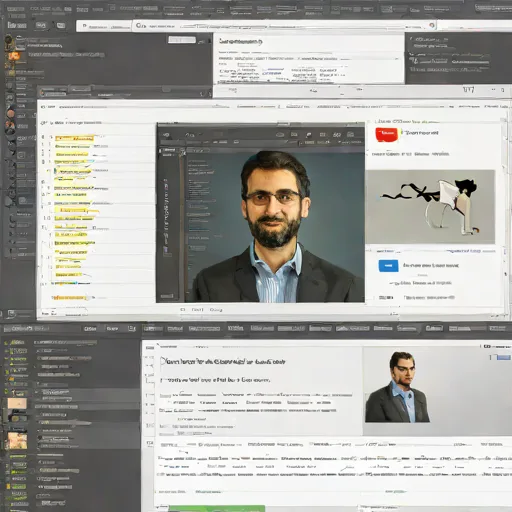Select the first yellow highlighted row in list
The width and height of the screenshot is (512, 512).
click(75, 138)
